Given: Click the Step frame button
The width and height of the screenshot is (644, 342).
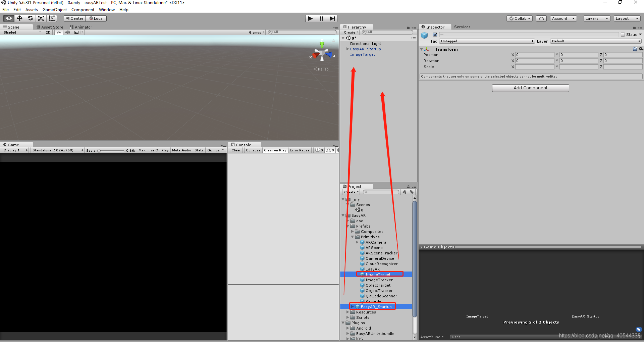Looking at the screenshot, I should tap(332, 18).
